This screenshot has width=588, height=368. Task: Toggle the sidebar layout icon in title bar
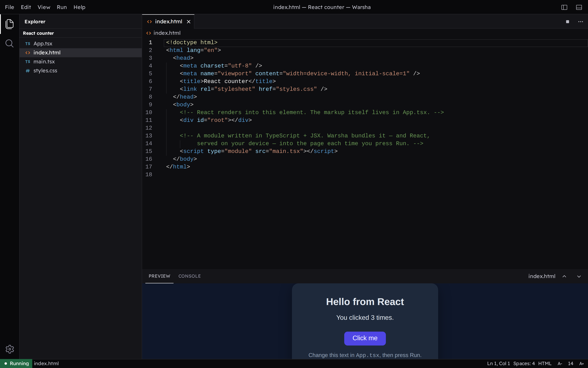(564, 7)
